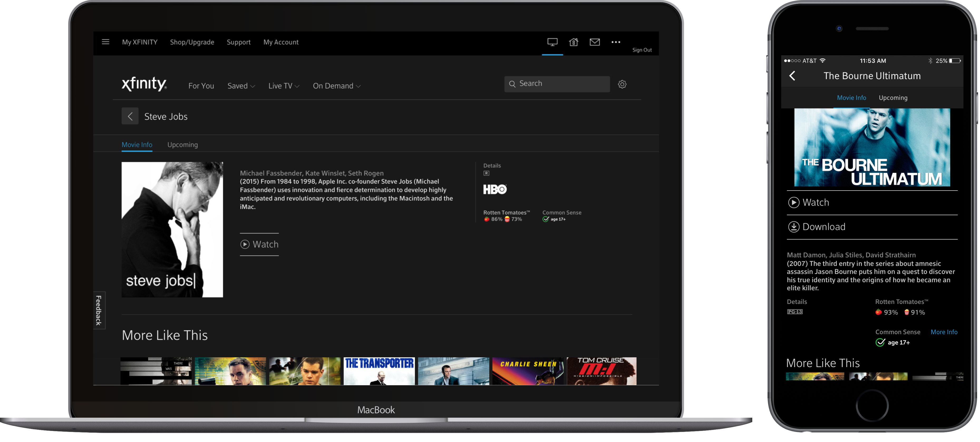Click the 'Michael Fassbender, Kate Winslet, Seth Rogen' cast line
Viewport: 980px width, 442px height.
point(312,173)
